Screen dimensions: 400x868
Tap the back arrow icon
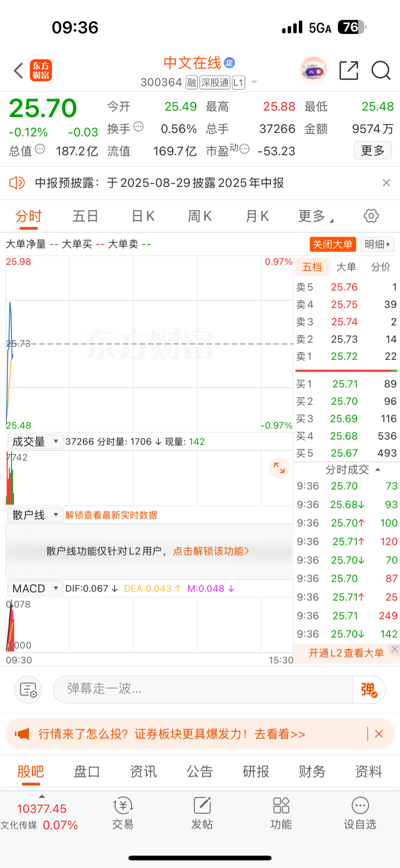18,70
